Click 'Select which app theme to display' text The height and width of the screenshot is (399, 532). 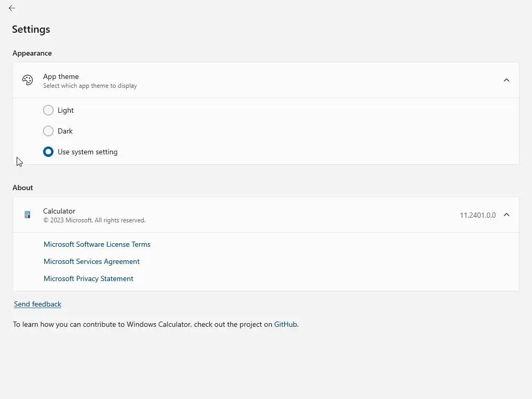90,86
